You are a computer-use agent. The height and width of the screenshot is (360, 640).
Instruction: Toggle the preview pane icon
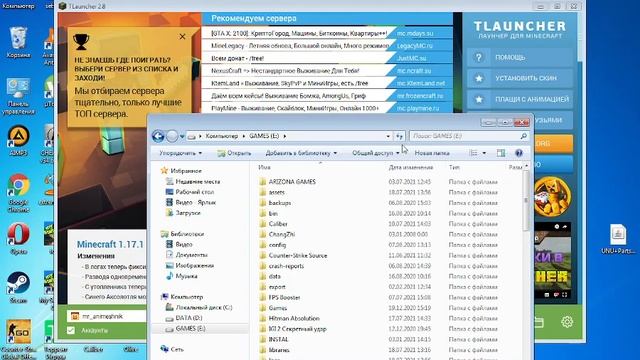coord(501,153)
